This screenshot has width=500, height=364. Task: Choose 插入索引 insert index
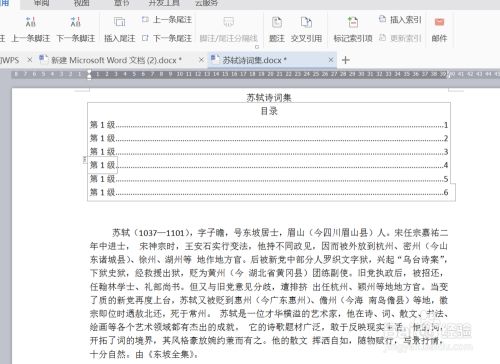[x=400, y=20]
